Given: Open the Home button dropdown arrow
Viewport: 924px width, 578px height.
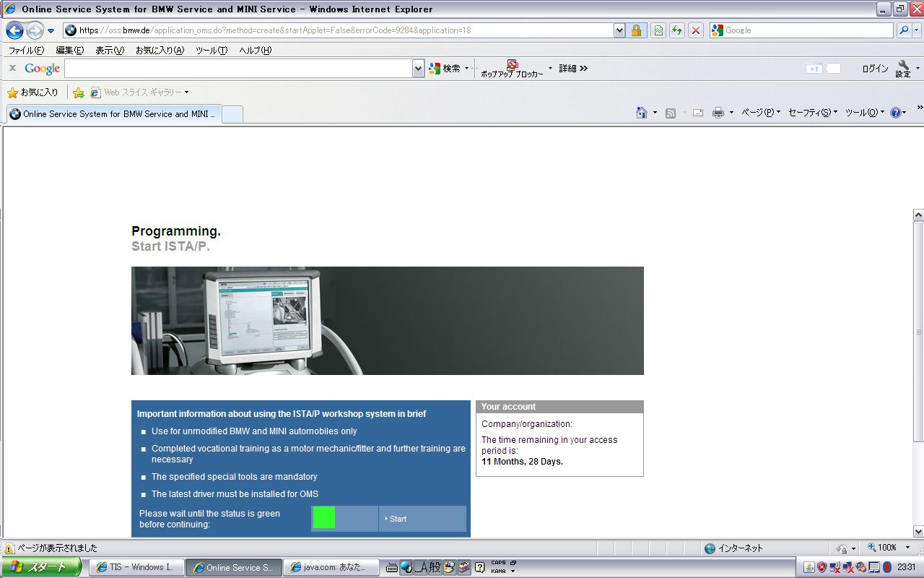Looking at the screenshot, I should [655, 113].
